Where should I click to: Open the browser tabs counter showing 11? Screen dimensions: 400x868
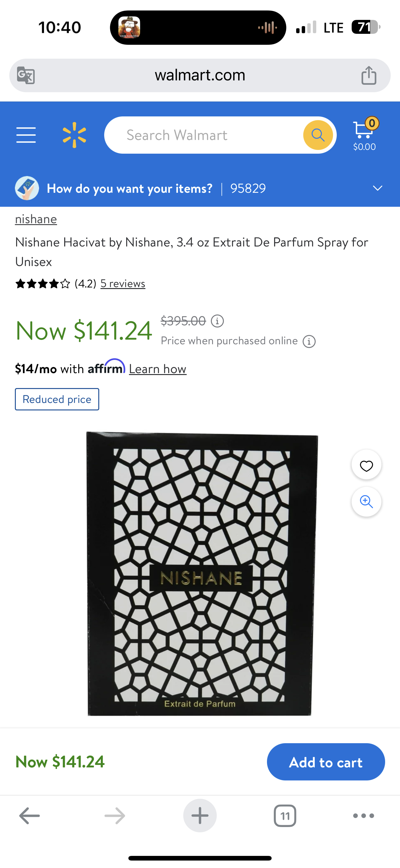pos(285,816)
